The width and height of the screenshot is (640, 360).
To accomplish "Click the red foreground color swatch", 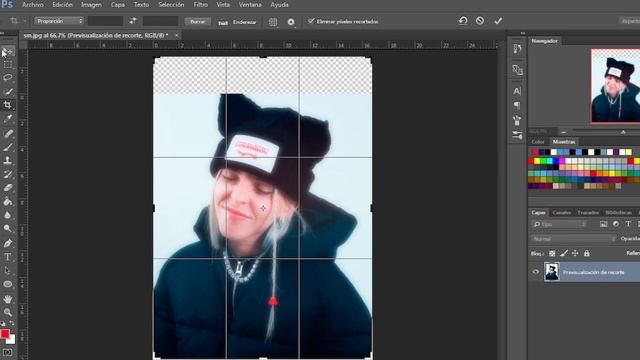I will pyautogui.click(x=5, y=334).
